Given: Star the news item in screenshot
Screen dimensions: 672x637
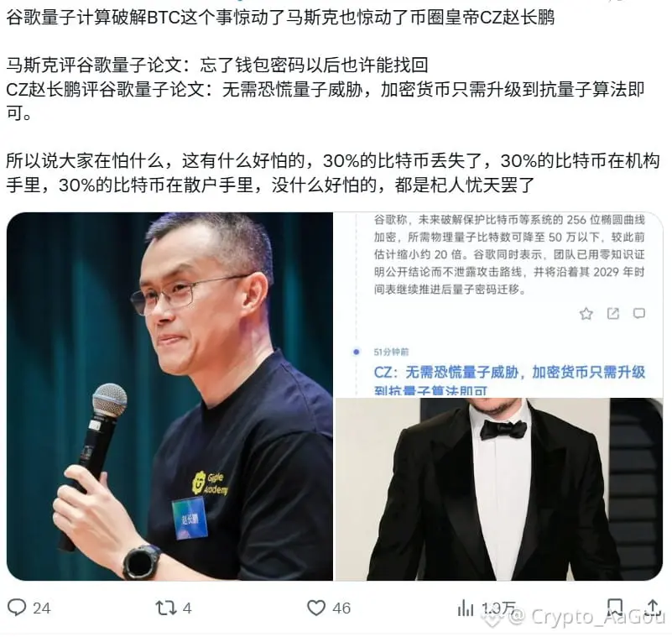Looking at the screenshot, I should pos(586,314).
